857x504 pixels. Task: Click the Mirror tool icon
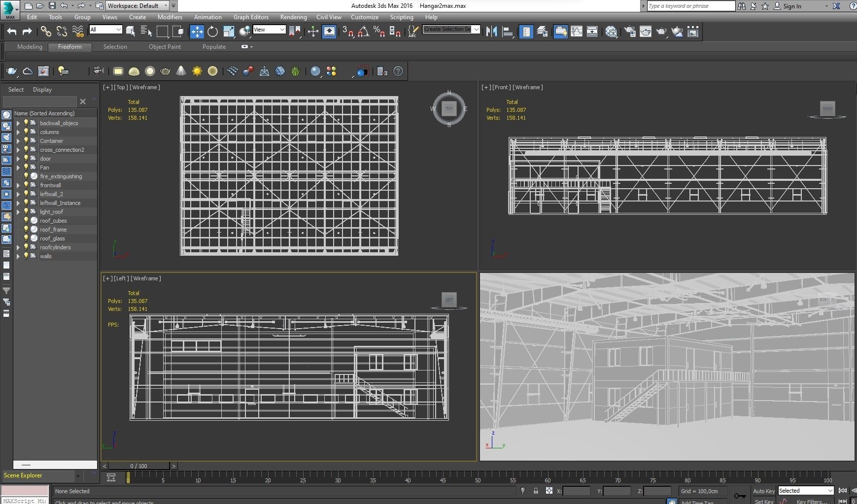[491, 32]
